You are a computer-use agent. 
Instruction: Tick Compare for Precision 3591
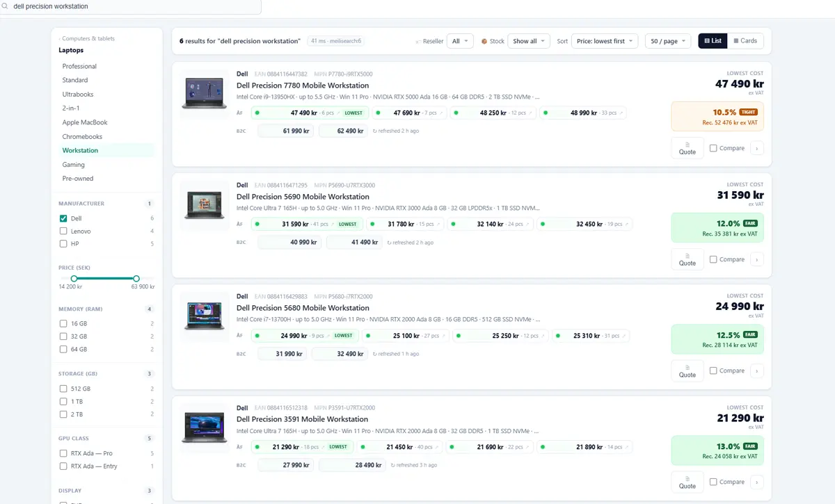713,482
